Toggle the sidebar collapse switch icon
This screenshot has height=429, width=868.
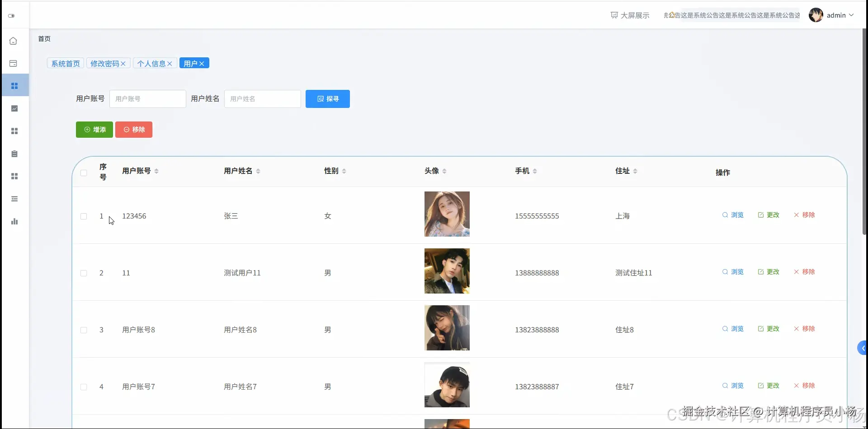(x=11, y=16)
